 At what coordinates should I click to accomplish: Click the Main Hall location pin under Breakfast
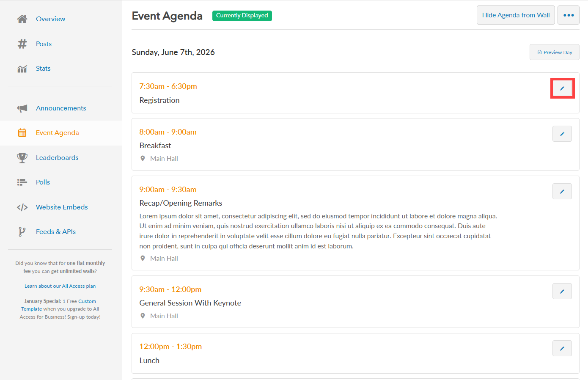143,158
